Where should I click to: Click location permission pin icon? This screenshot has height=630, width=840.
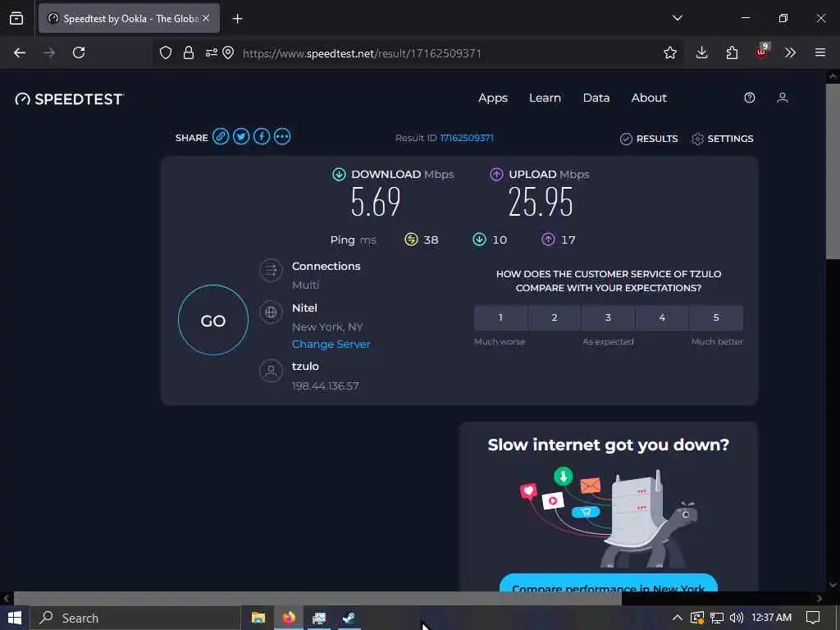(x=228, y=52)
